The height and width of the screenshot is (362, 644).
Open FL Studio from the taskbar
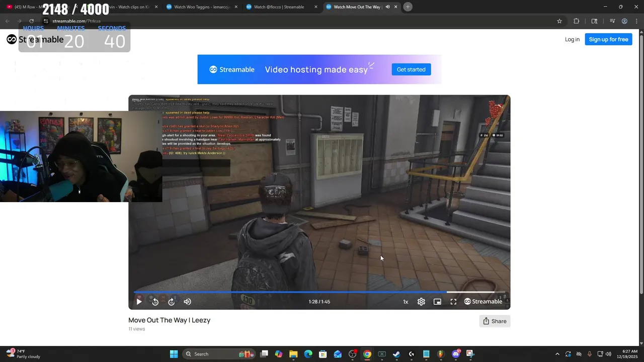coord(441,354)
